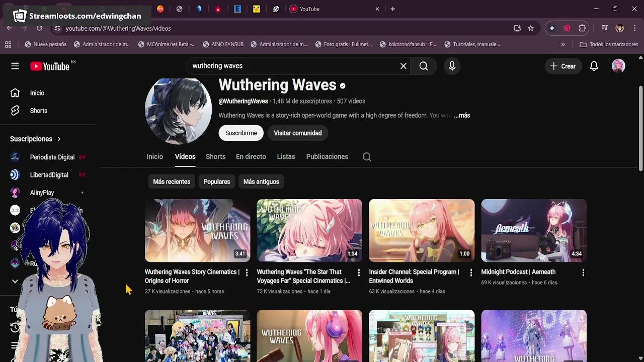Open the account avatar menu
Screen dimensions: 644x362
pos(618,66)
